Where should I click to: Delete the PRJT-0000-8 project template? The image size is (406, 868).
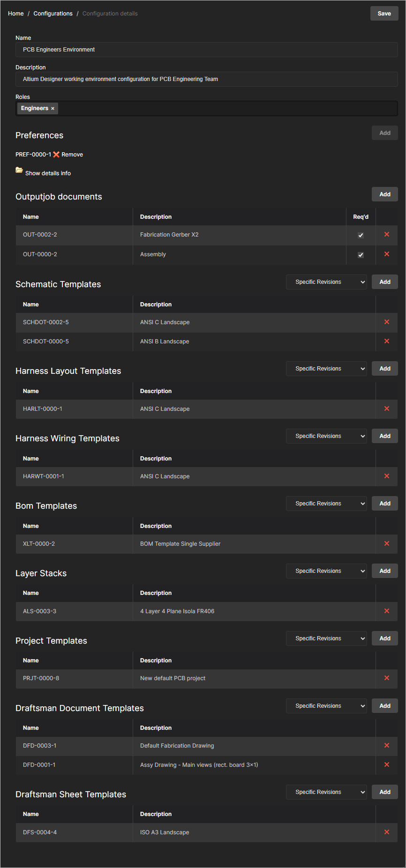[387, 678]
